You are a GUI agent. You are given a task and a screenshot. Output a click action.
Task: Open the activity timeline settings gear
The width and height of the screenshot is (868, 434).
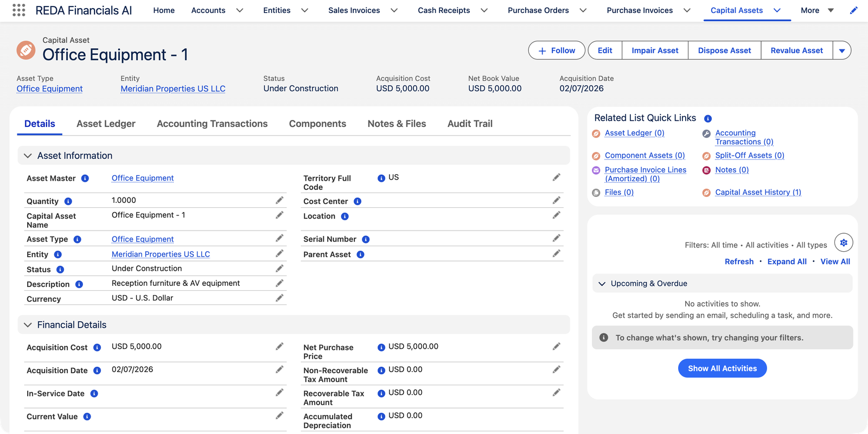point(844,242)
